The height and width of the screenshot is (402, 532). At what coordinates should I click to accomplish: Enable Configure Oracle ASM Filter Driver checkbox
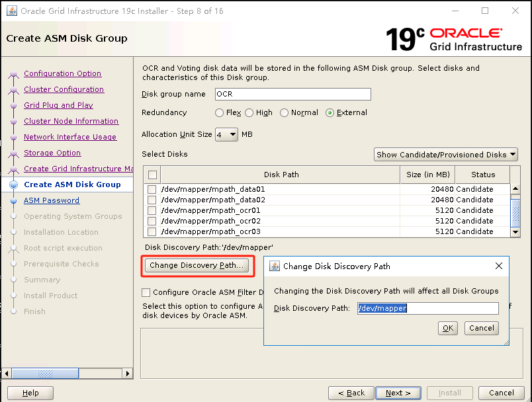point(146,292)
